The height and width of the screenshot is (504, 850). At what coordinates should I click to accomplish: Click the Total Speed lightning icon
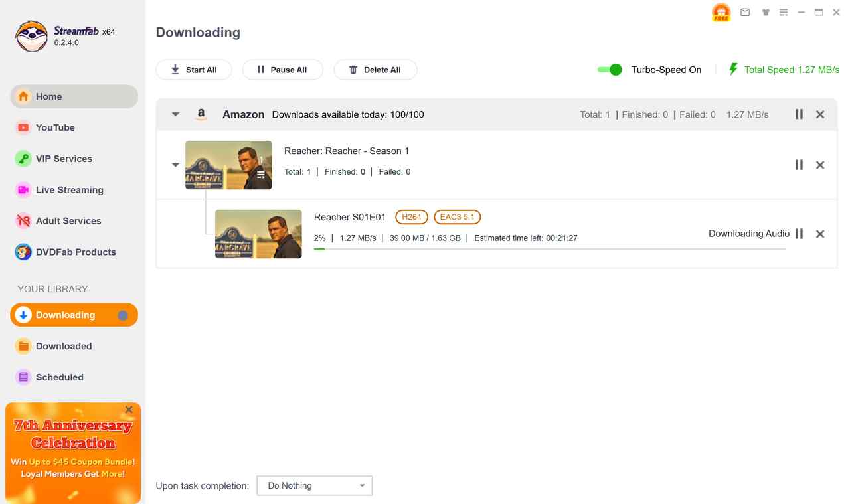tap(733, 69)
